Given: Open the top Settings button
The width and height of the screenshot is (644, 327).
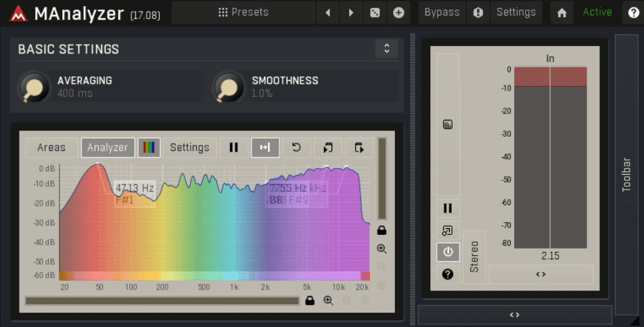Looking at the screenshot, I should tap(516, 13).
